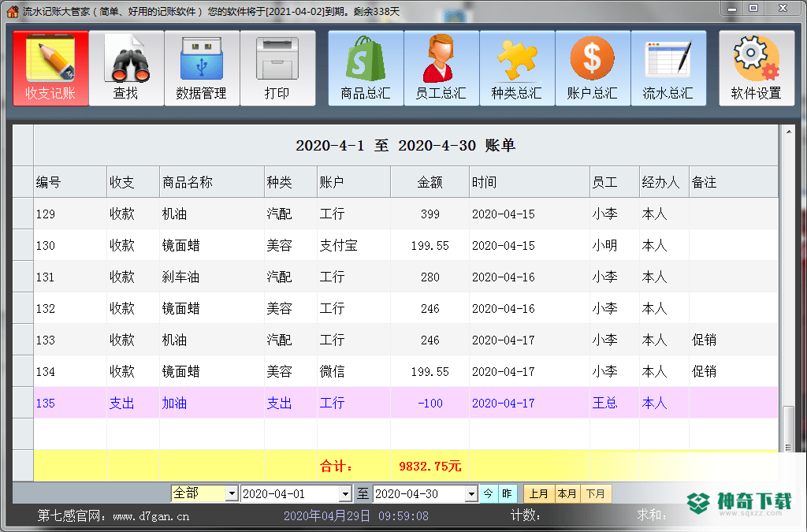Viewport: 807px width, 532px height.
Task: Open 商品总汇 shopping bag icon
Action: 366,68
